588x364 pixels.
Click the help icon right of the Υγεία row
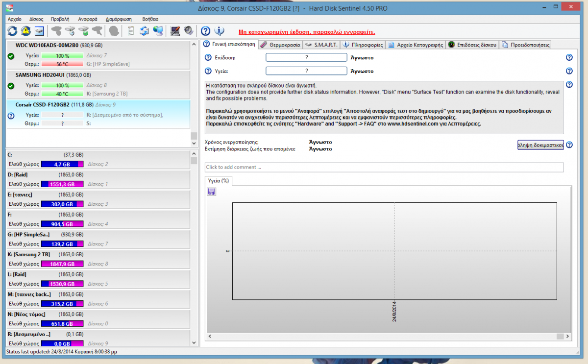point(569,71)
